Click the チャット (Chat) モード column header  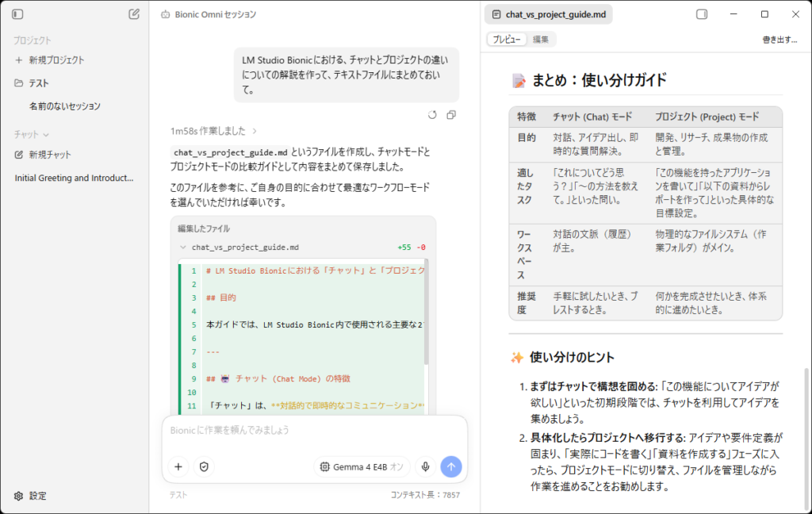(x=592, y=117)
